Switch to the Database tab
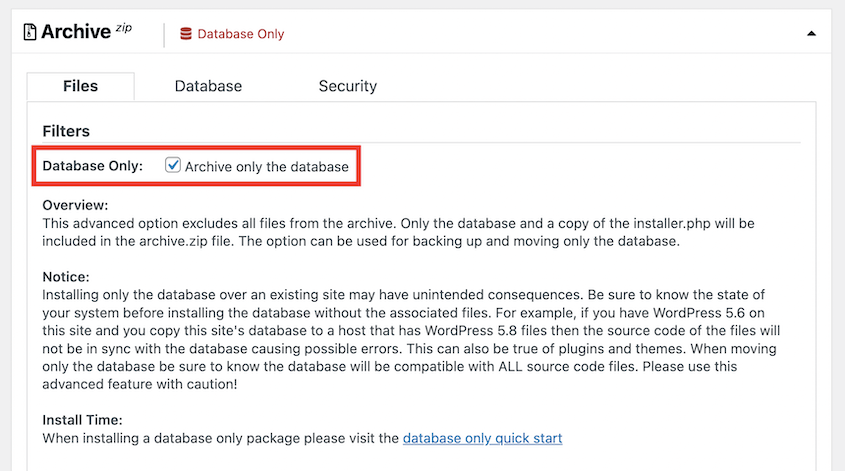 click(208, 86)
